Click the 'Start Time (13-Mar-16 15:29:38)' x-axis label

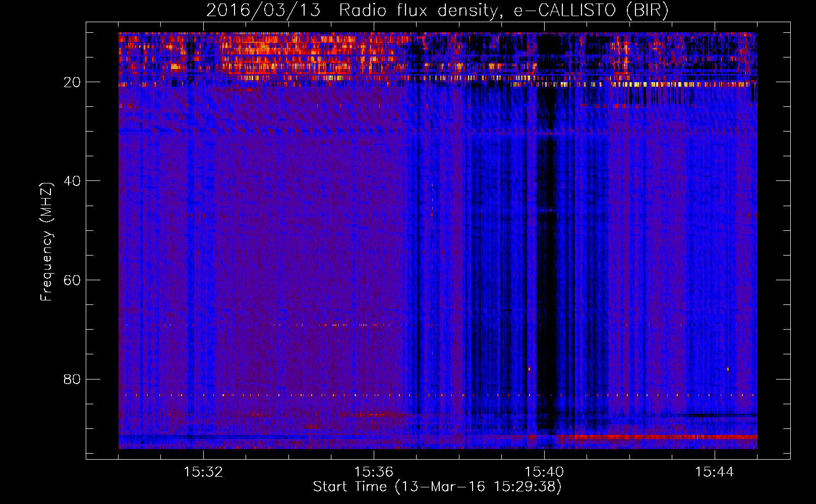tap(437, 487)
